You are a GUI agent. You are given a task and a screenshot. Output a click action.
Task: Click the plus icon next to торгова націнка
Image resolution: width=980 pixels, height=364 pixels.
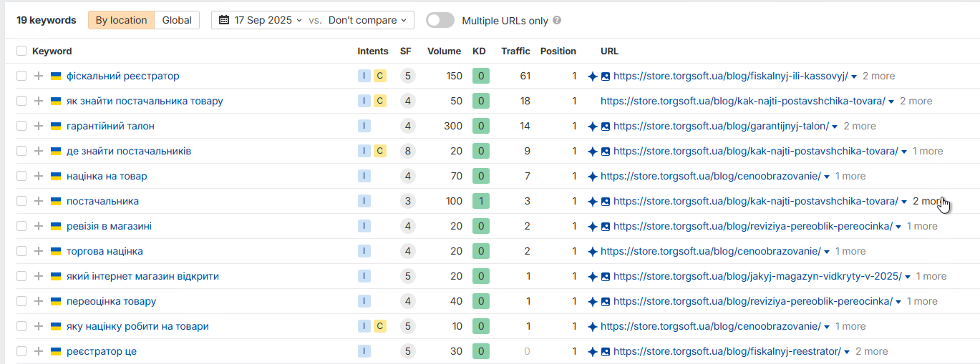coord(39,251)
